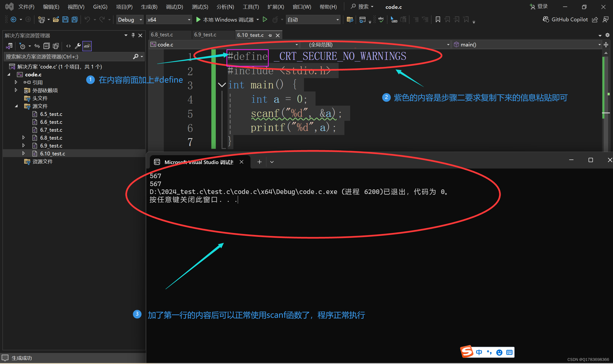
Task: Open the 帮助(H) menu
Action: [x=328, y=7]
